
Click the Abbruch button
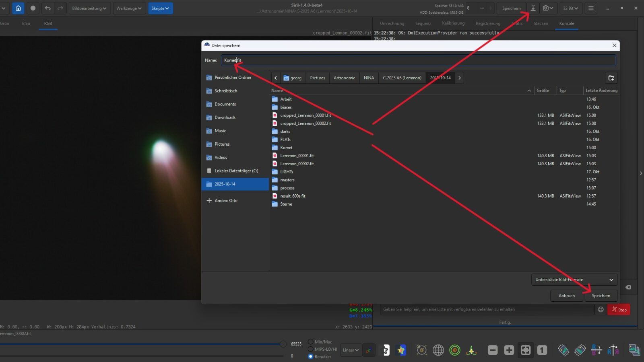(x=566, y=296)
